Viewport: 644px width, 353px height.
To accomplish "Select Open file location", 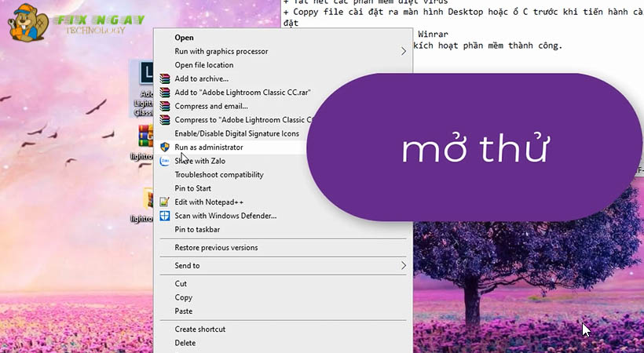I will tap(203, 65).
